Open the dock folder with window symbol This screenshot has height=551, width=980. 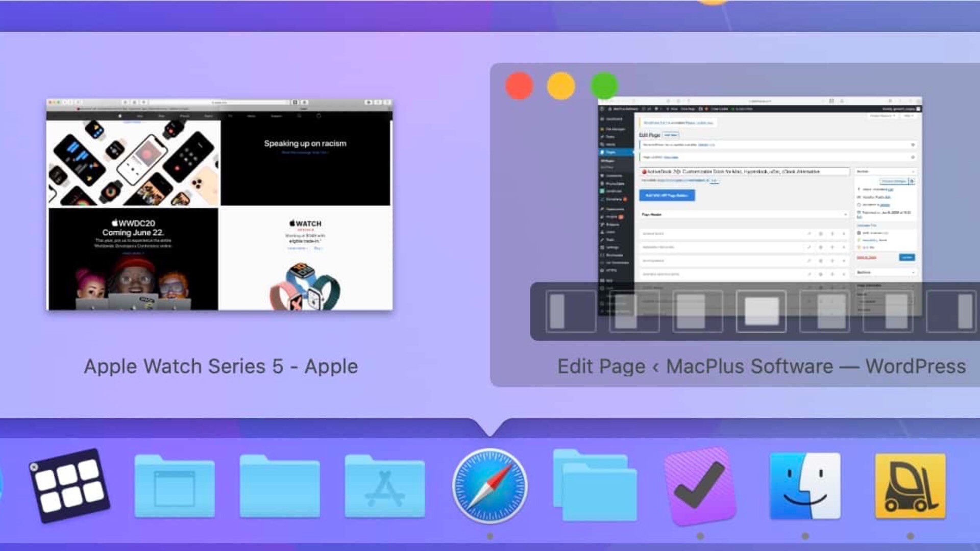click(175, 486)
